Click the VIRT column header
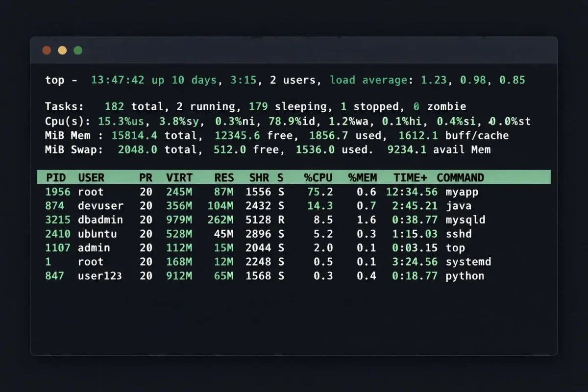The height and width of the screenshot is (392, 588). point(179,177)
